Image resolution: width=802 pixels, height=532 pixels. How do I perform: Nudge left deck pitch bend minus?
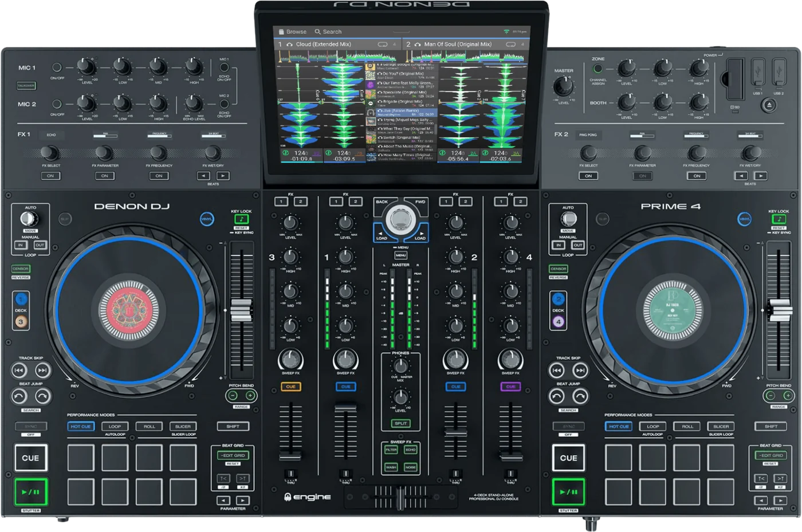coord(233,396)
